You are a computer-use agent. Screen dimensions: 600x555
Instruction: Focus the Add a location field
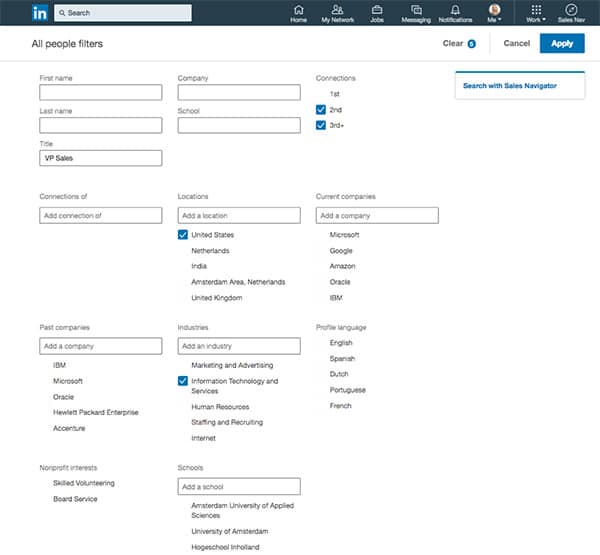pyautogui.click(x=239, y=215)
